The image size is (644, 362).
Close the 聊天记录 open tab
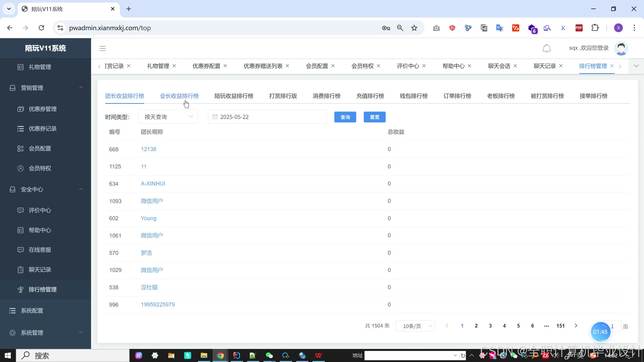(x=561, y=66)
